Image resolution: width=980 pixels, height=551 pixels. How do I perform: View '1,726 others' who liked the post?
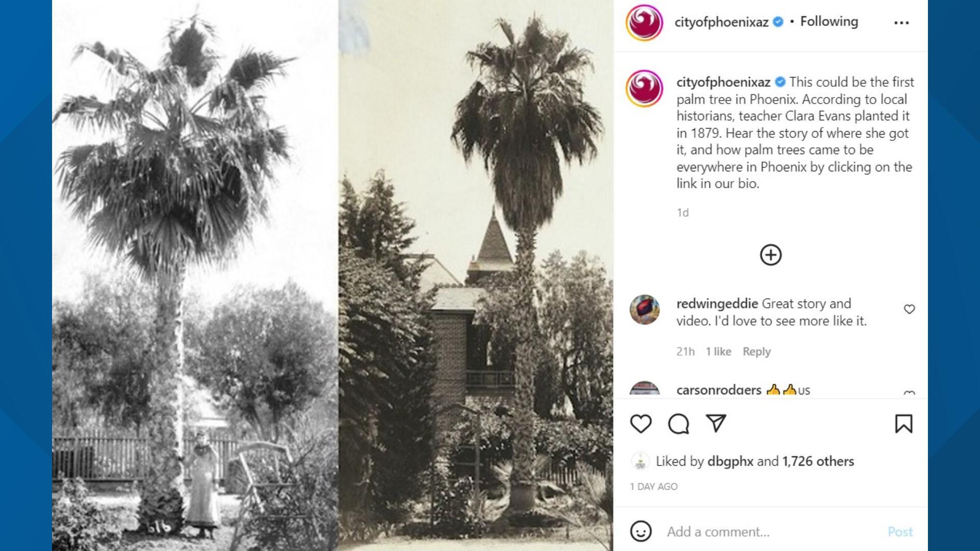click(x=818, y=461)
